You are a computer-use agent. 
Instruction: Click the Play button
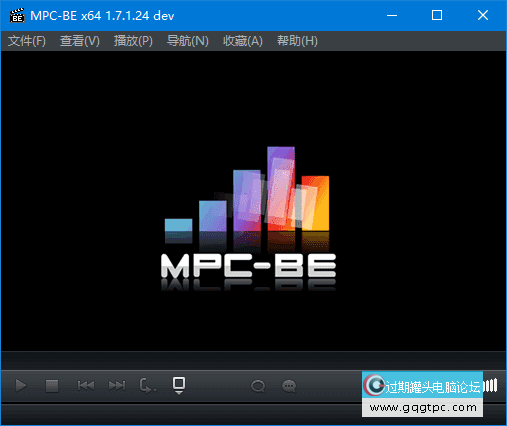click(x=21, y=386)
